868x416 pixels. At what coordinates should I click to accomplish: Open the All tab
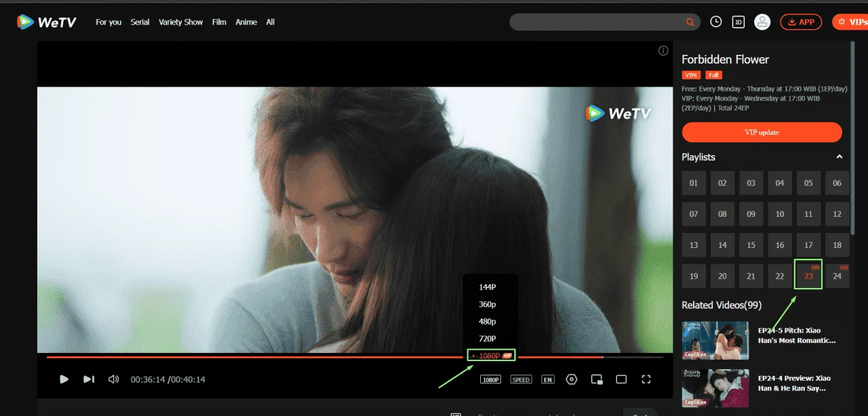(x=271, y=22)
